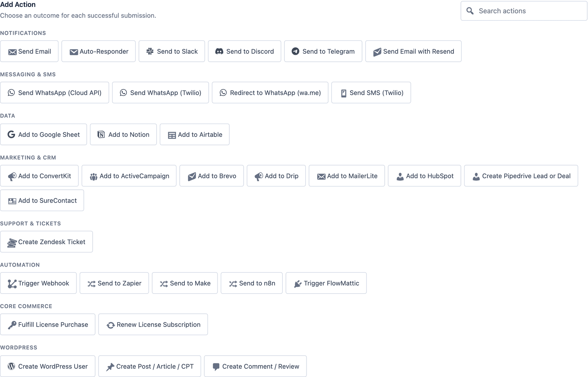Click the refresh icon for Renew License
Viewport: 588px width, 377px height.
(x=111, y=325)
